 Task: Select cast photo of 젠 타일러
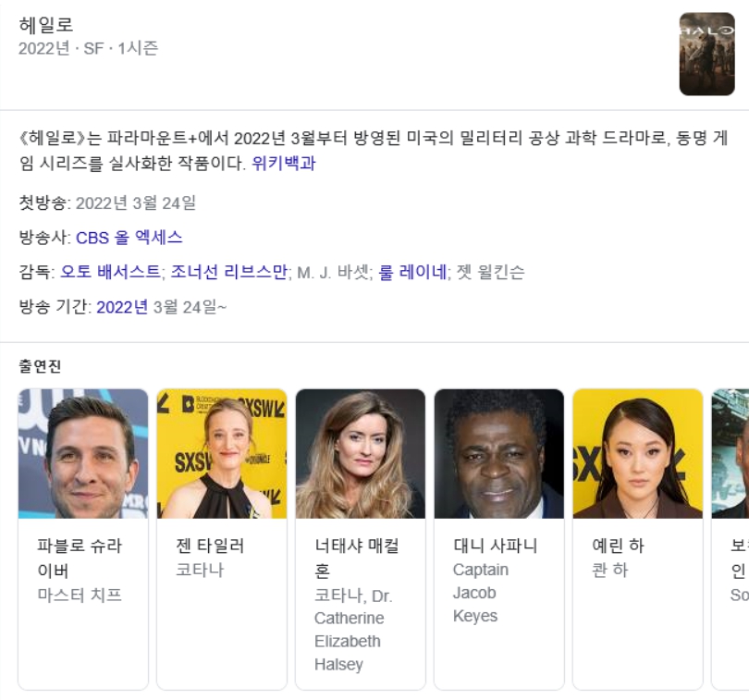222,453
